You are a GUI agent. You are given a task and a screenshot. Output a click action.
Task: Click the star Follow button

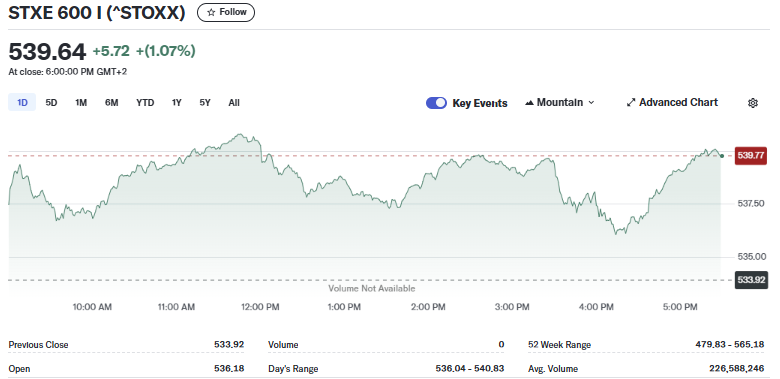pyautogui.click(x=226, y=12)
